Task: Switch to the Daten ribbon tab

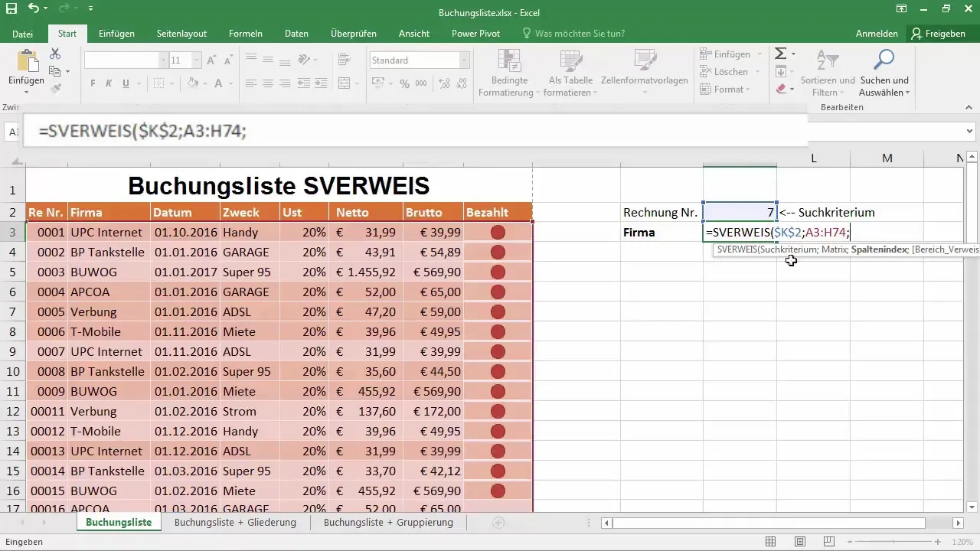Action: coord(296,34)
